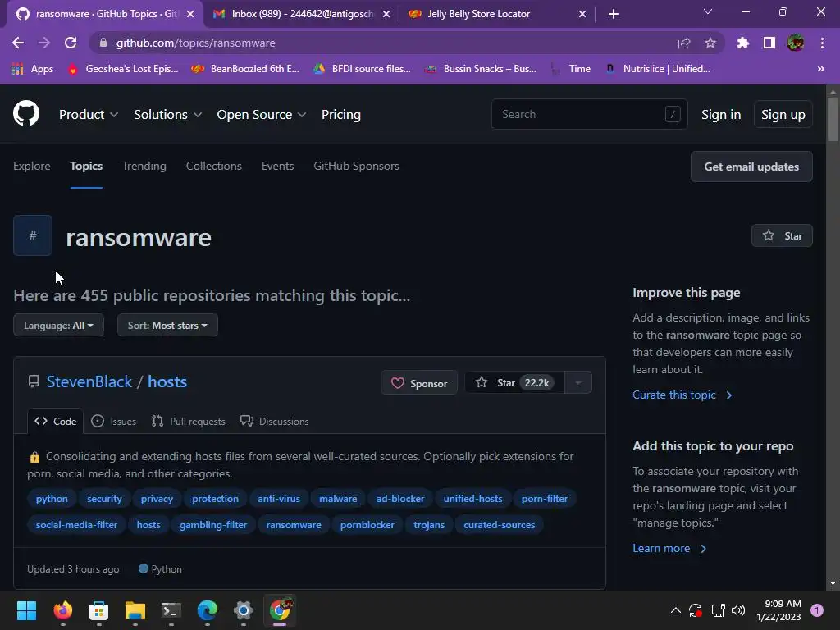Show hidden system tray icons
This screenshot has width=840, height=630.
676,610
